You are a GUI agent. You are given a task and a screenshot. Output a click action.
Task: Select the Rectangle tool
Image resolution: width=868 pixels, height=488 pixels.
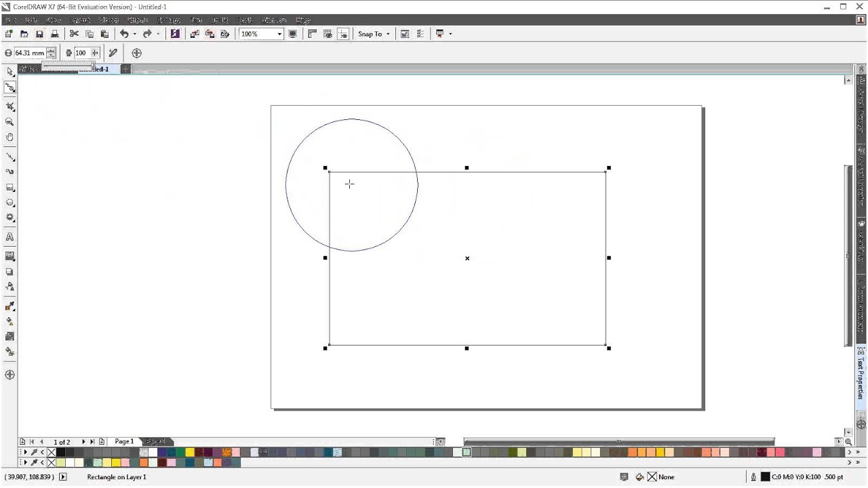click(9, 187)
